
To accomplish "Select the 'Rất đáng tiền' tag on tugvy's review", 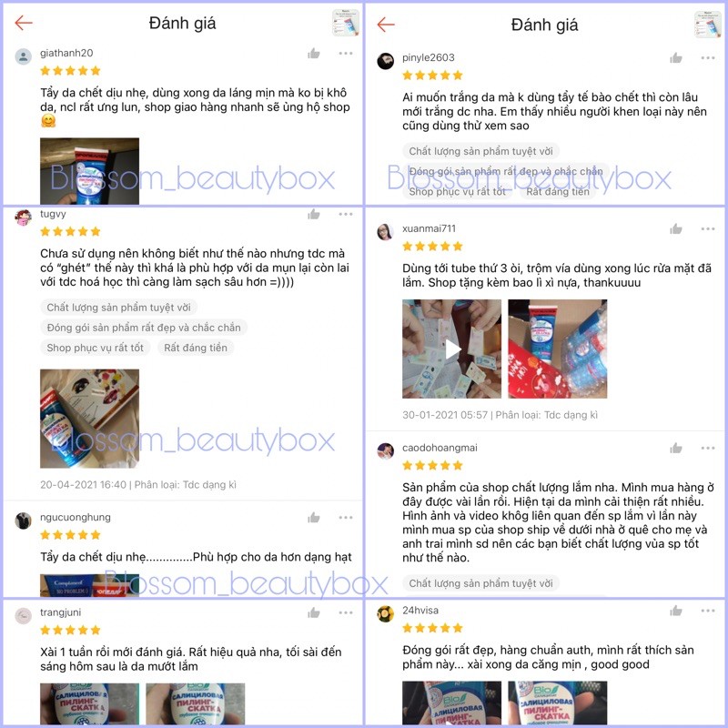I will click(x=196, y=348).
